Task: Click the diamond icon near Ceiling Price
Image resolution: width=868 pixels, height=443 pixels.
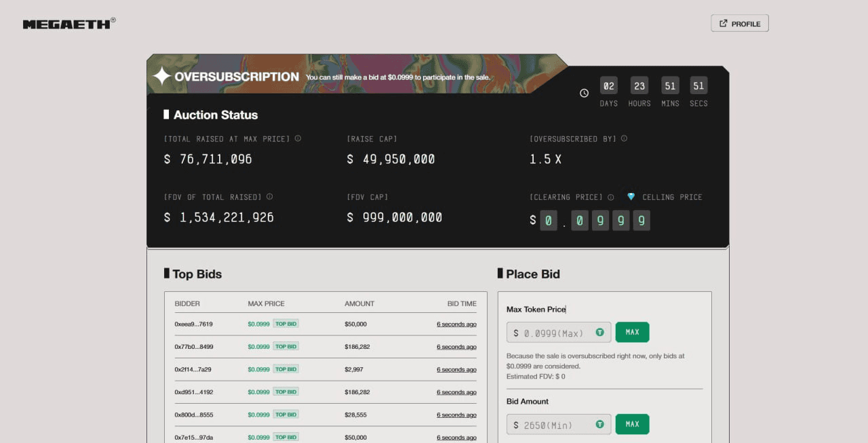Action: coord(631,196)
